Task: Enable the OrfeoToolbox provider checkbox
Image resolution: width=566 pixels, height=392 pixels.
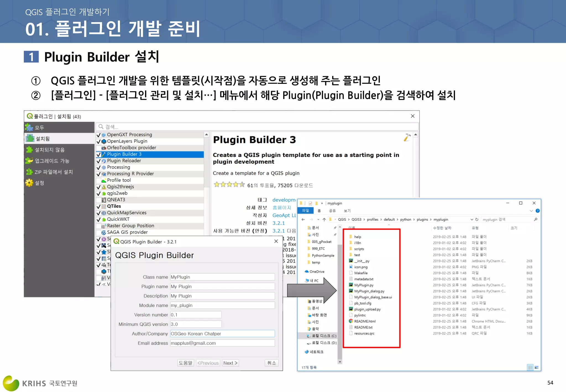Action: [99, 148]
